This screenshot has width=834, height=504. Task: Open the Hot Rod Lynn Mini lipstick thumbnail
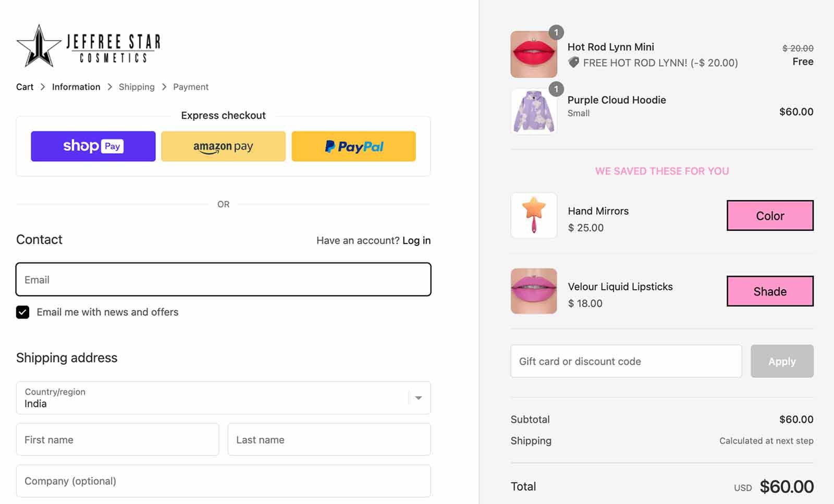(534, 54)
